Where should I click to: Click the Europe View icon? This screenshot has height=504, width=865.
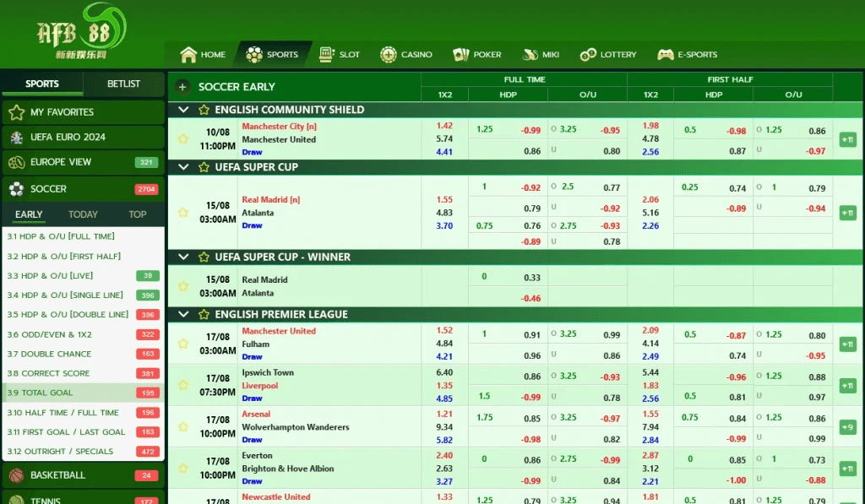coord(17,162)
